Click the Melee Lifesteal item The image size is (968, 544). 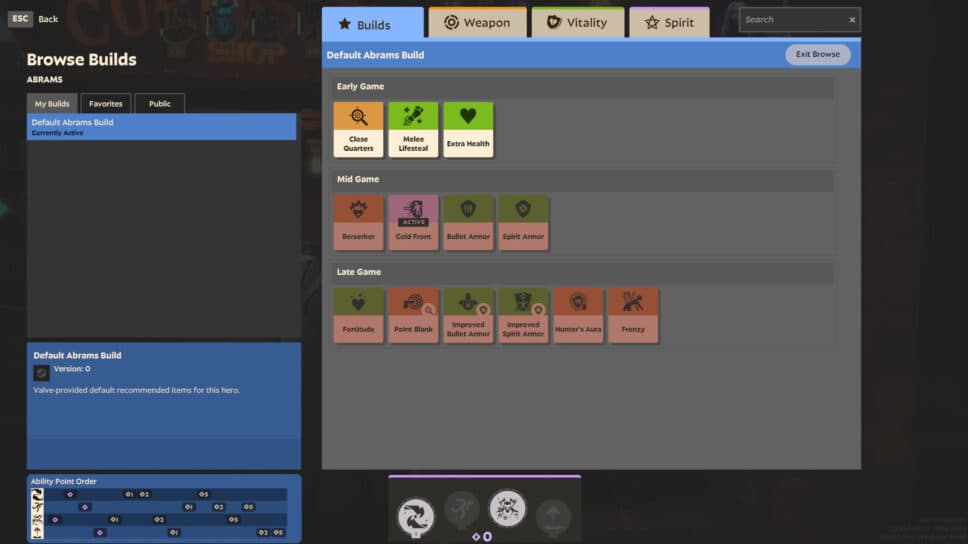tap(413, 129)
